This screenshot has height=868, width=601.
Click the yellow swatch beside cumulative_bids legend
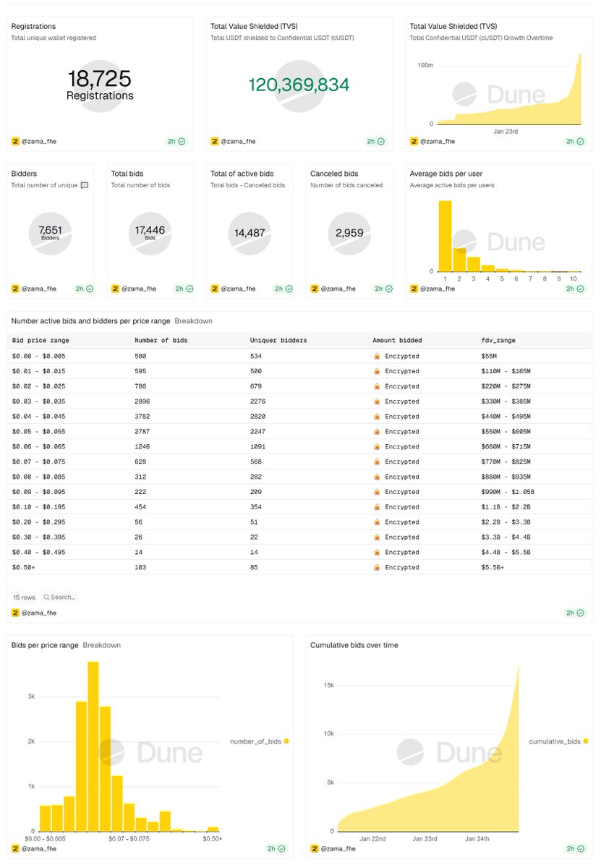[585, 741]
